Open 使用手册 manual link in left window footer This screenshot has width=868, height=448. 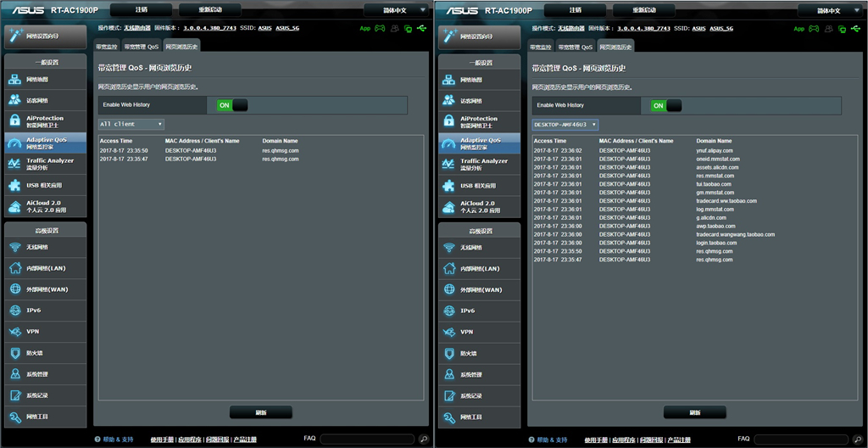(162, 440)
